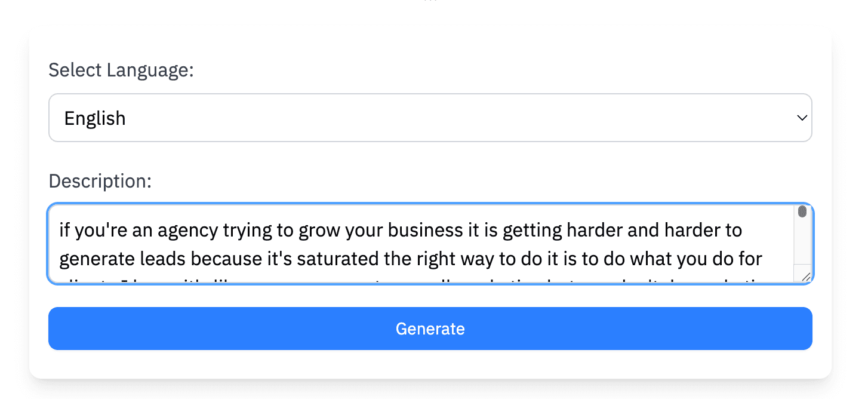Viewport: 868px width, 399px height.
Task: Click the Description label
Action: (100, 180)
